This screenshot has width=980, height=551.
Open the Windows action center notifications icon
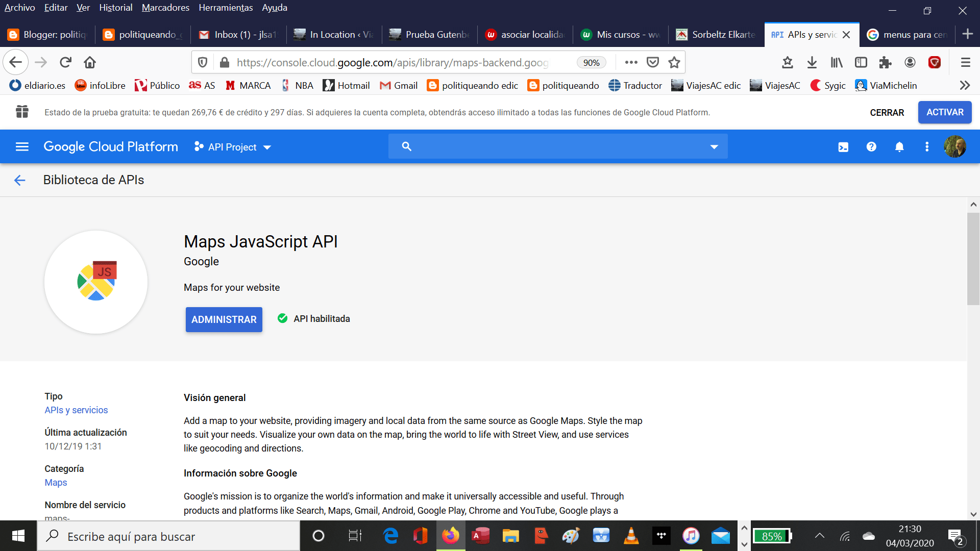955,536
